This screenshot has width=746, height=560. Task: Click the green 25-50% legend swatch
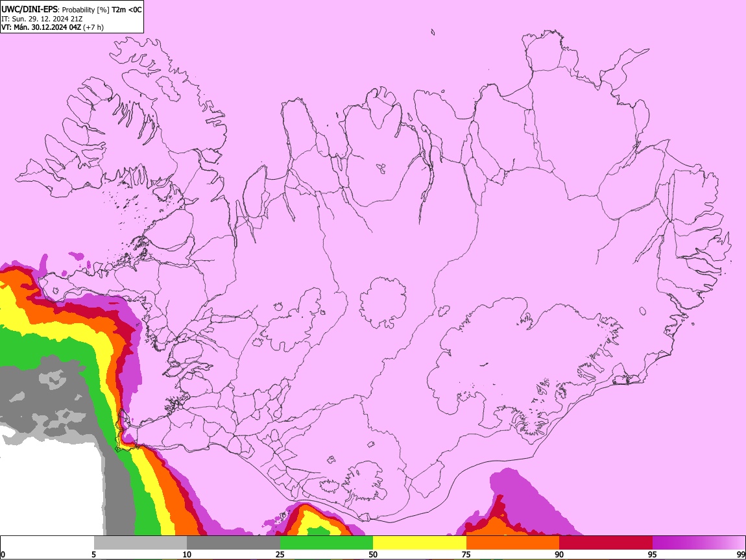coord(326,543)
